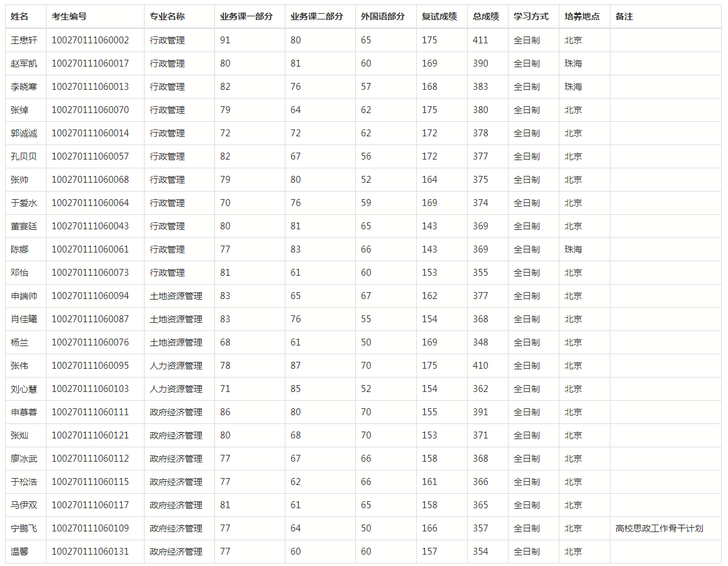Click the 复试成绩 column header
The width and height of the screenshot is (728, 566).
point(439,16)
